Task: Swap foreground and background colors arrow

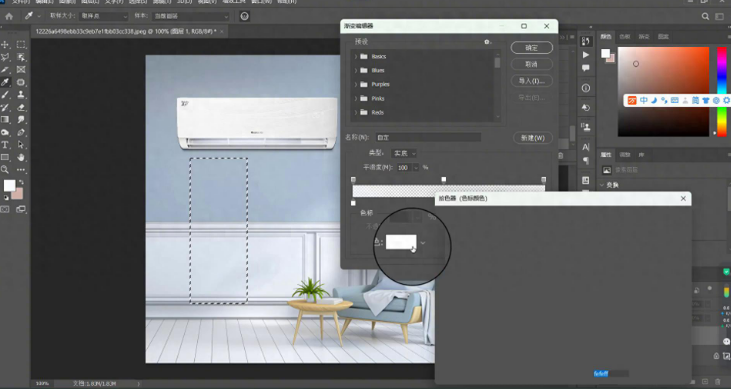Action: [x=21, y=182]
